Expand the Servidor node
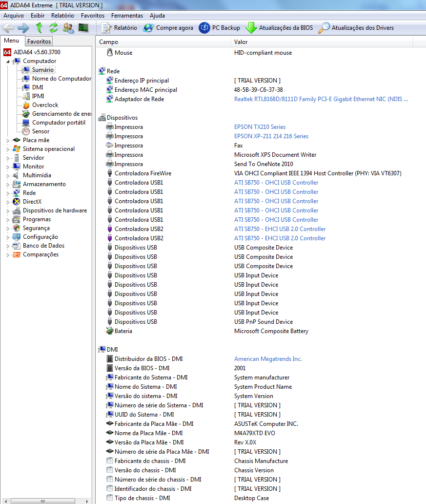The image size is (426, 504). 8,158
